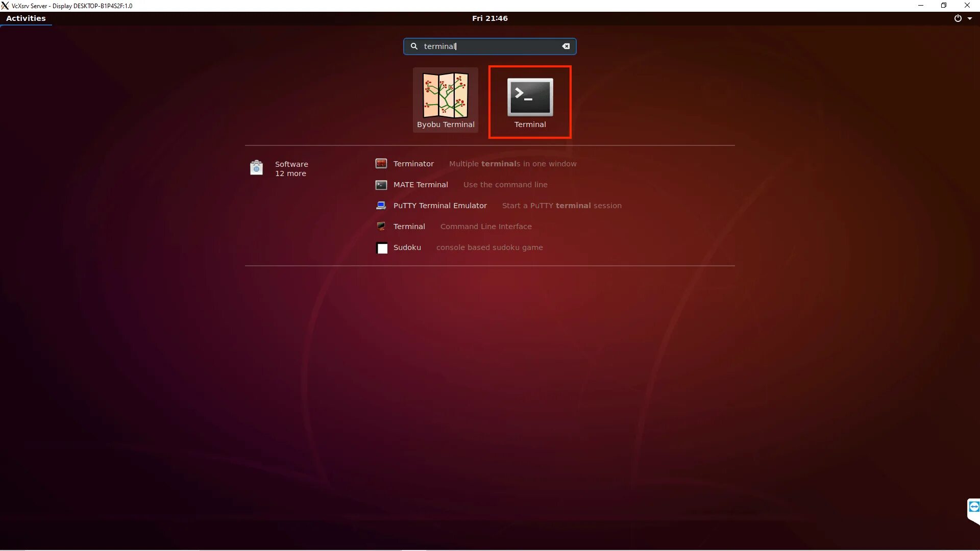Click the PuTTY Terminal Emulator icon

point(381,206)
